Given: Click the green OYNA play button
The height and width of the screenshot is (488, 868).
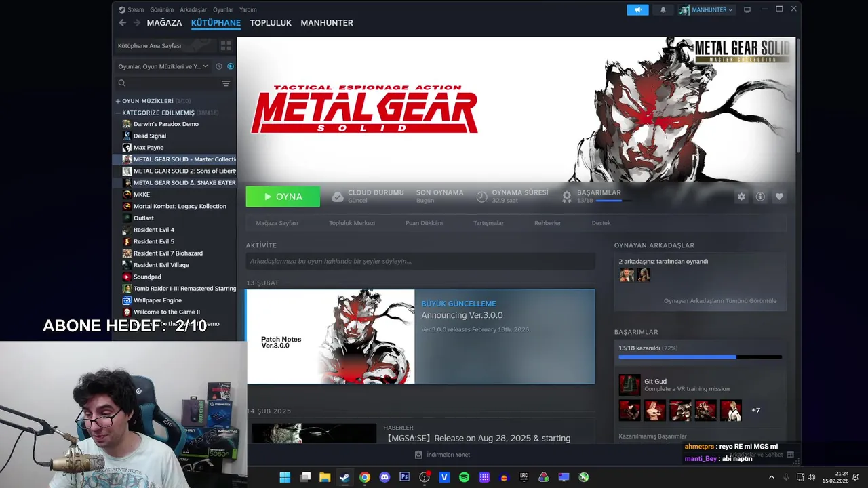Looking at the screenshot, I should click(x=283, y=197).
